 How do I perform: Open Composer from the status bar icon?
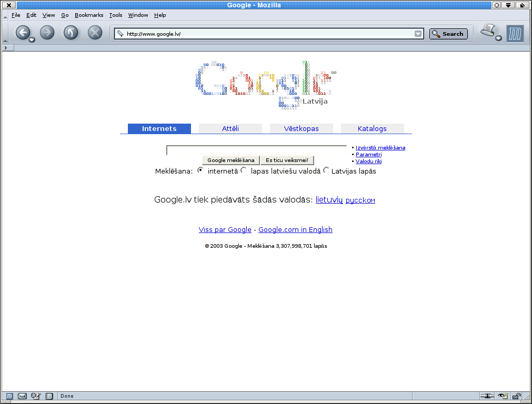click(36, 396)
